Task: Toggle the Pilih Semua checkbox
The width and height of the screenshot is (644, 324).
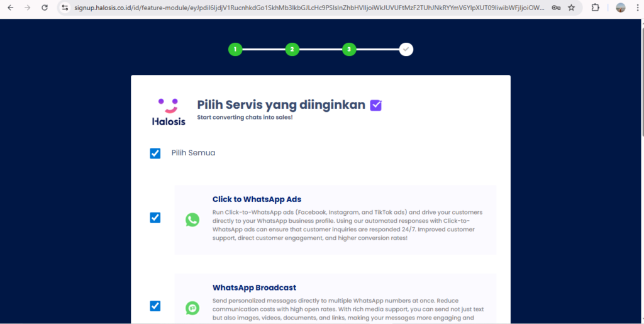Action: pos(155,153)
